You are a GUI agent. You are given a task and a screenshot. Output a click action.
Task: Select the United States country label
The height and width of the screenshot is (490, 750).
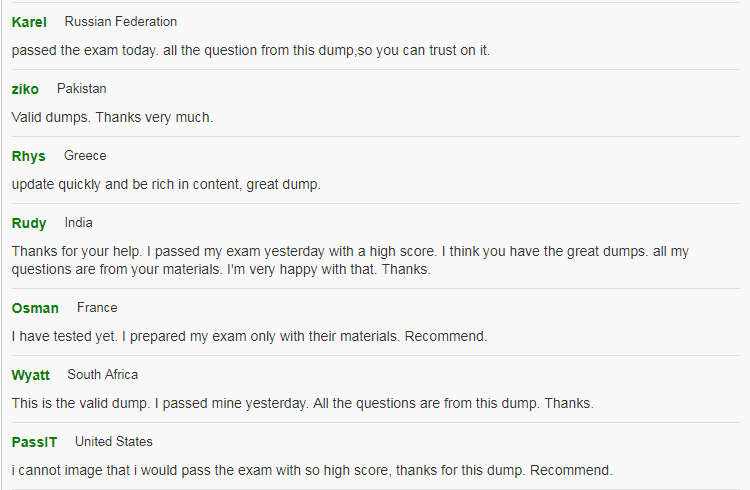click(x=113, y=442)
